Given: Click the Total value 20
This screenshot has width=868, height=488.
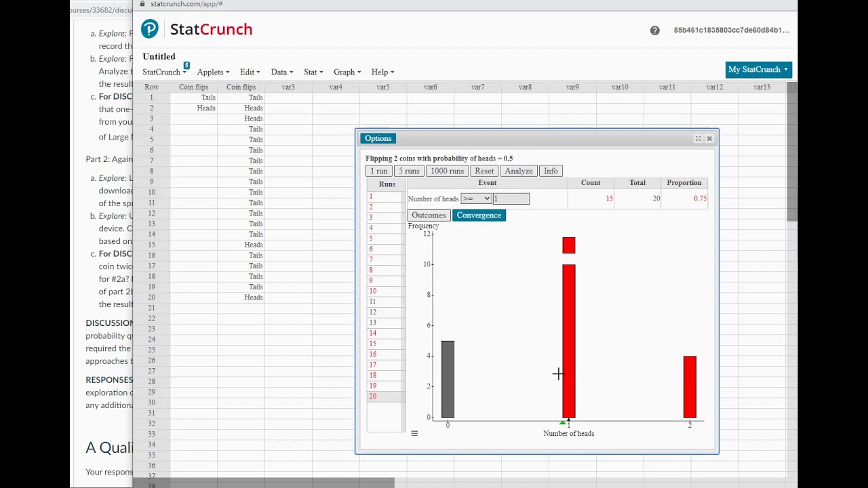Looking at the screenshot, I should [656, 199].
